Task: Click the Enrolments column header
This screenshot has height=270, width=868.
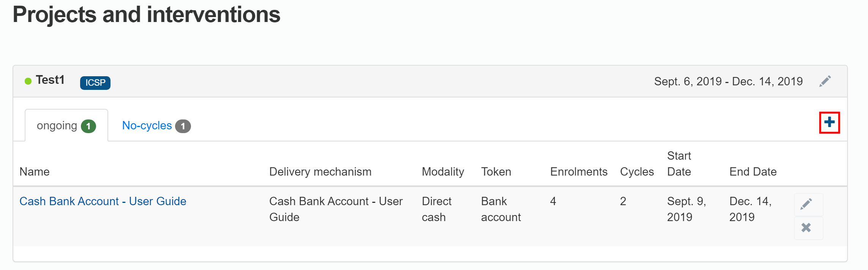Action: [x=579, y=172]
